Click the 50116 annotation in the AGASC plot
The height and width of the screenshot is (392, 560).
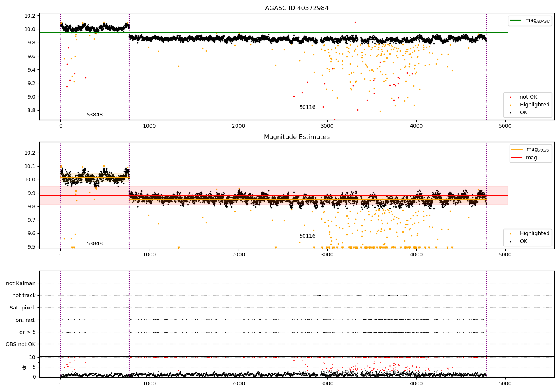coord(307,108)
